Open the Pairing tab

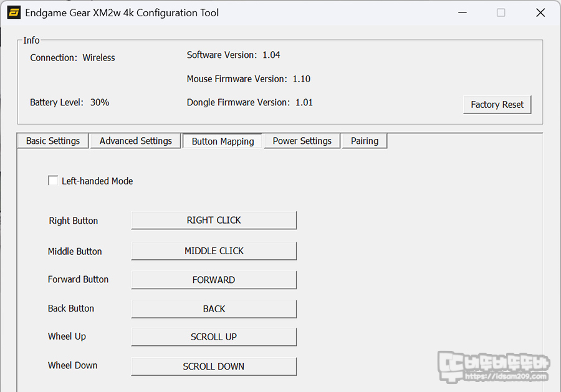pyautogui.click(x=365, y=141)
